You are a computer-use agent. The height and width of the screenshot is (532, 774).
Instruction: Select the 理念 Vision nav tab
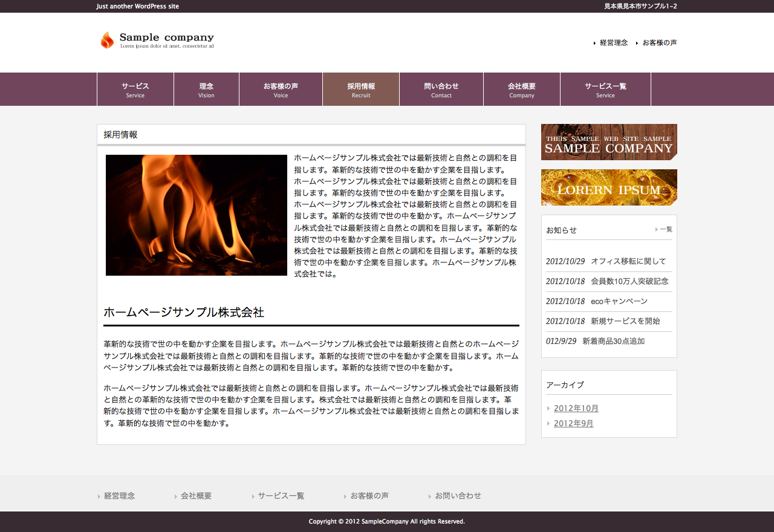pos(206,89)
